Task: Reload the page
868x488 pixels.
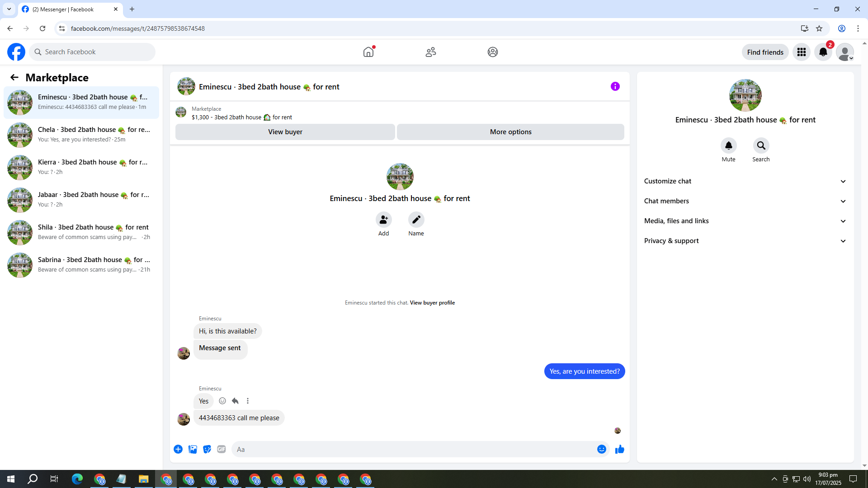Action: [42, 28]
